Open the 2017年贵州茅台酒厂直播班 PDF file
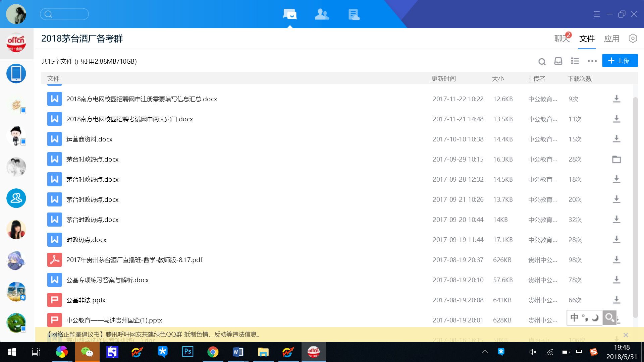Screen dimensions: 644x362 pos(134,260)
